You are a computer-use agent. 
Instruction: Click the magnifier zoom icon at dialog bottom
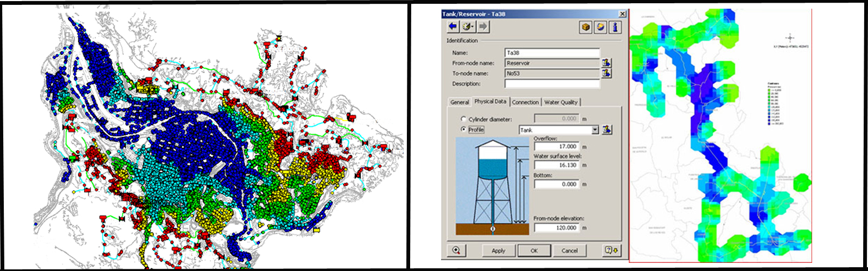point(456,250)
